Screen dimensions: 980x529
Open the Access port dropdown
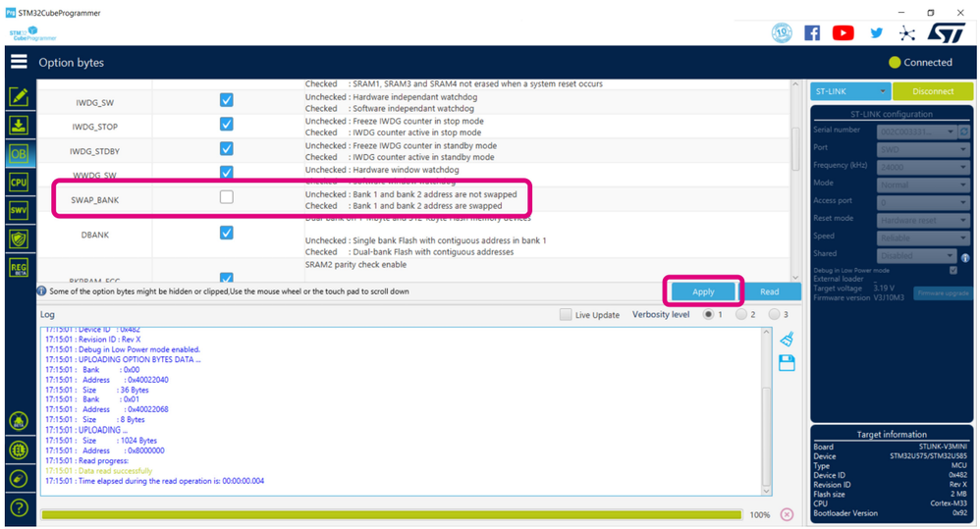click(x=923, y=202)
